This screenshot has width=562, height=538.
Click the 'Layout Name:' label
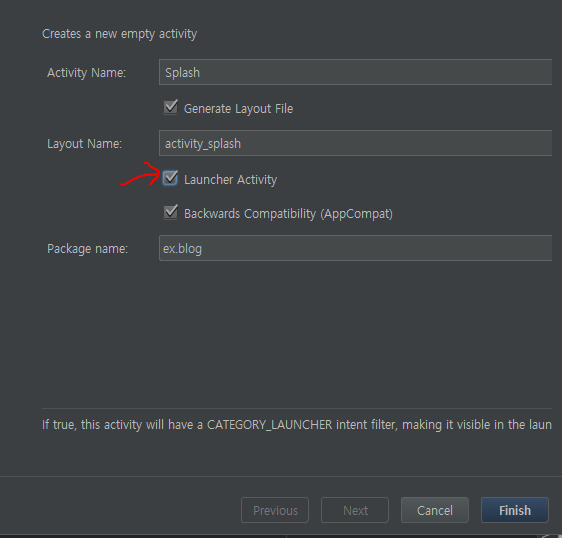point(85,144)
